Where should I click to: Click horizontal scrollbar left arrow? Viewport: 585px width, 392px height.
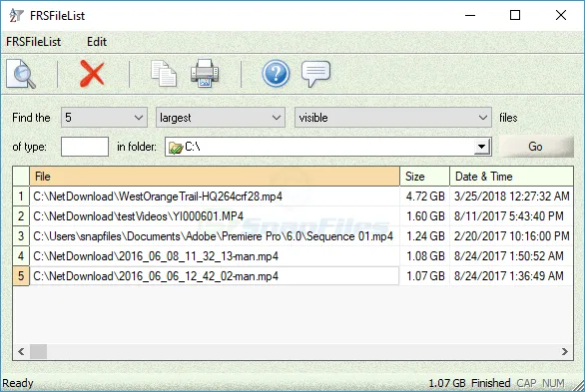click(21, 351)
